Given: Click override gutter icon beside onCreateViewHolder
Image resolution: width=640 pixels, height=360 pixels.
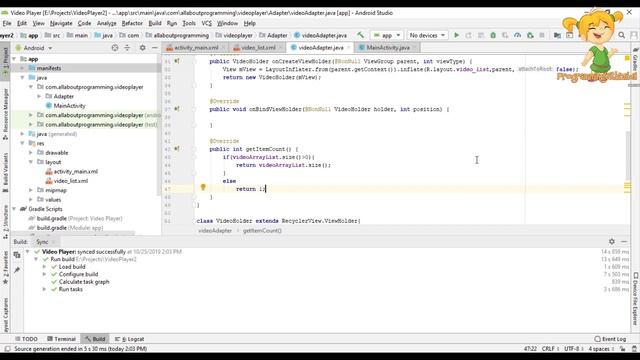Looking at the screenshot, I should (177, 61).
